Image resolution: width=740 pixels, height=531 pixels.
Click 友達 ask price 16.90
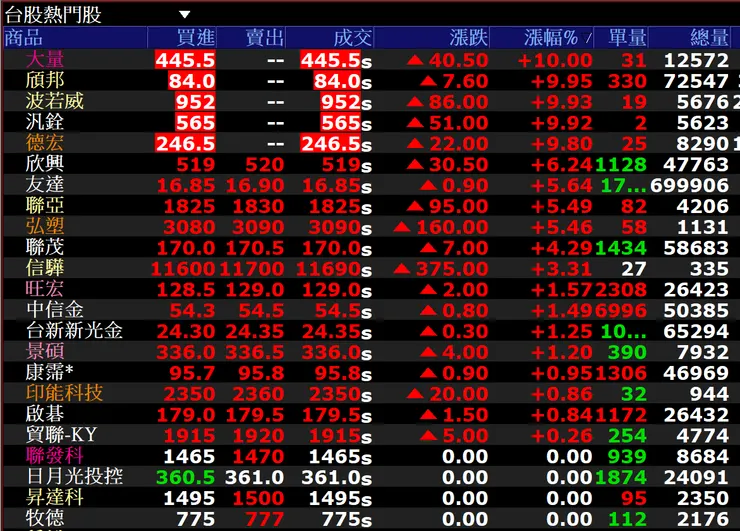255,185
